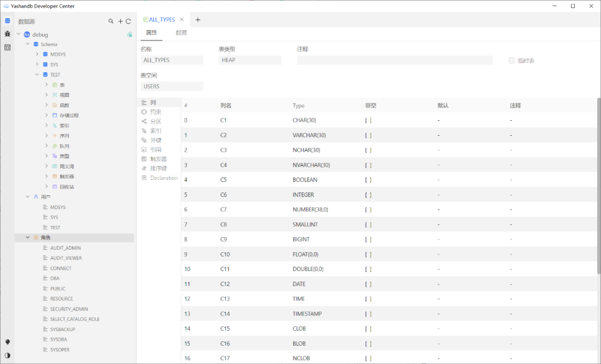Viewport: 601px width, 364px height.
Task: Select the SYSOPER role
Action: click(60, 350)
